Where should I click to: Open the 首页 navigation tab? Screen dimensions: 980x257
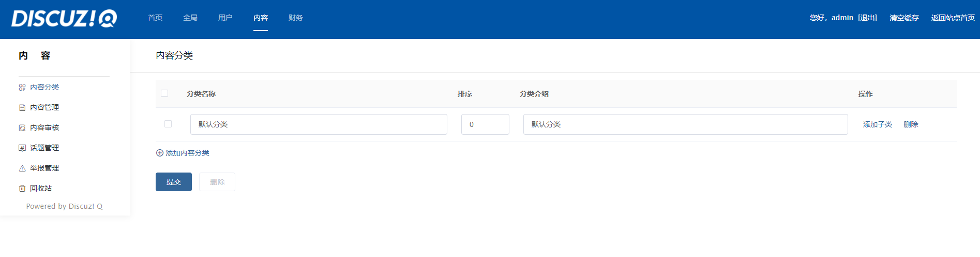click(x=155, y=18)
